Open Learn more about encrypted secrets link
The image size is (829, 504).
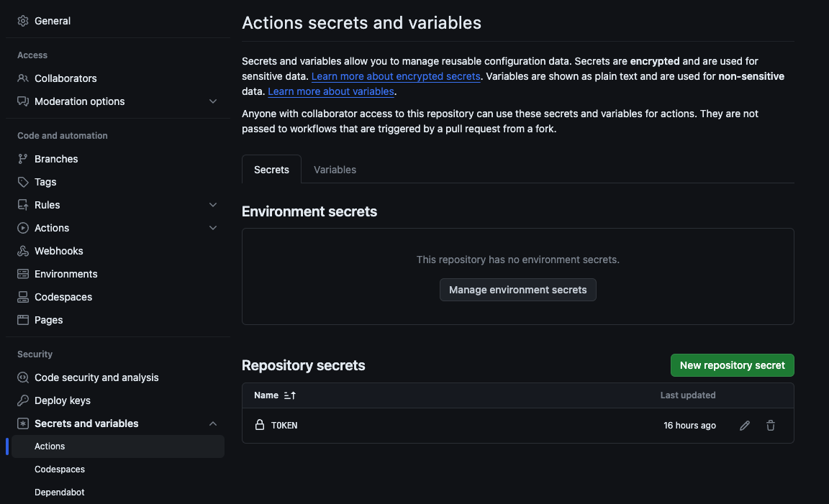(396, 76)
